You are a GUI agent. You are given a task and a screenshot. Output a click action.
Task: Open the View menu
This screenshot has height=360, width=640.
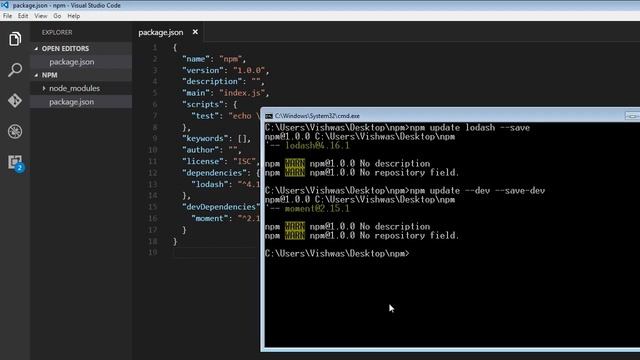coord(41,16)
